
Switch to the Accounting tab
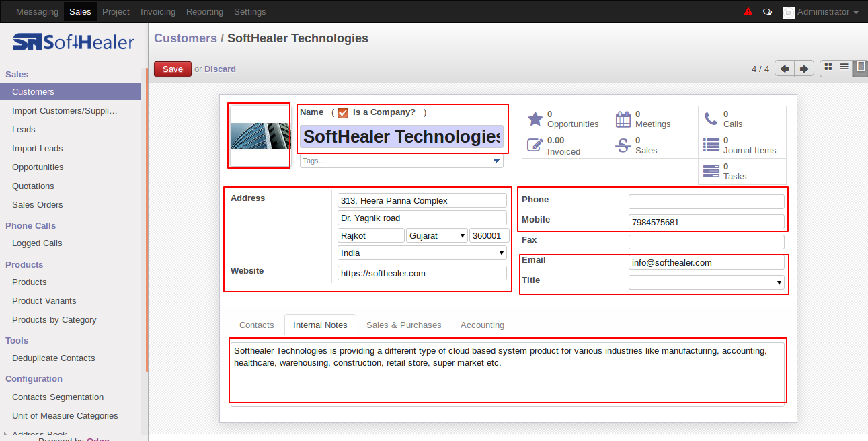click(482, 325)
